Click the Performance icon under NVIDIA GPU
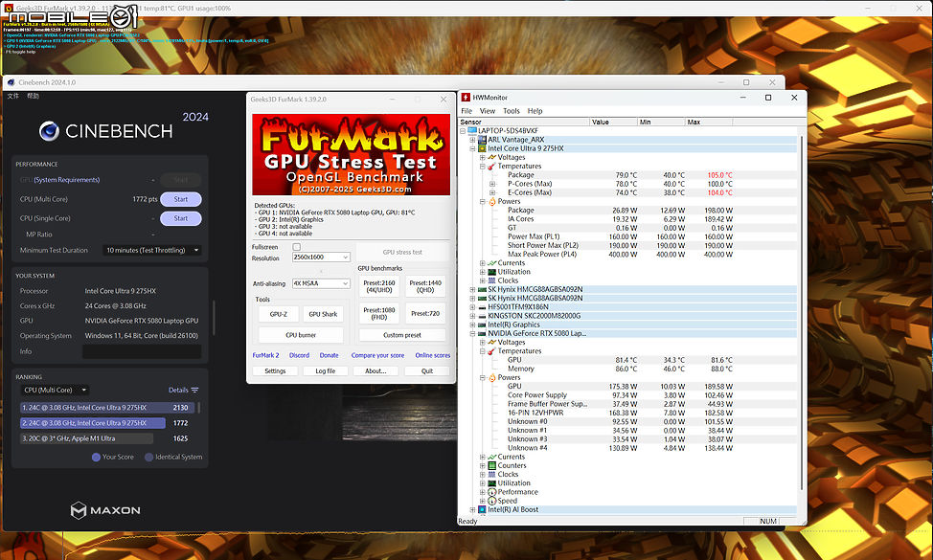This screenshot has height=560, width=933. coord(491,492)
